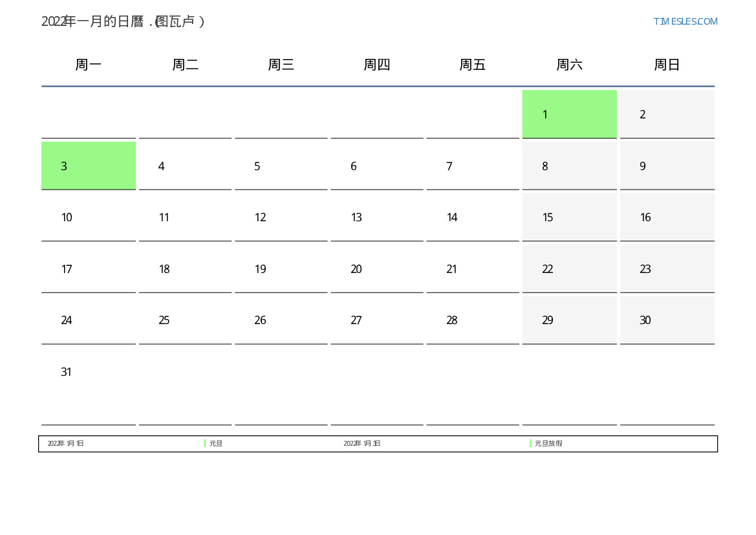756x535 pixels.
Task: Select date 12 in the Wednesday column
Action: tap(281, 217)
